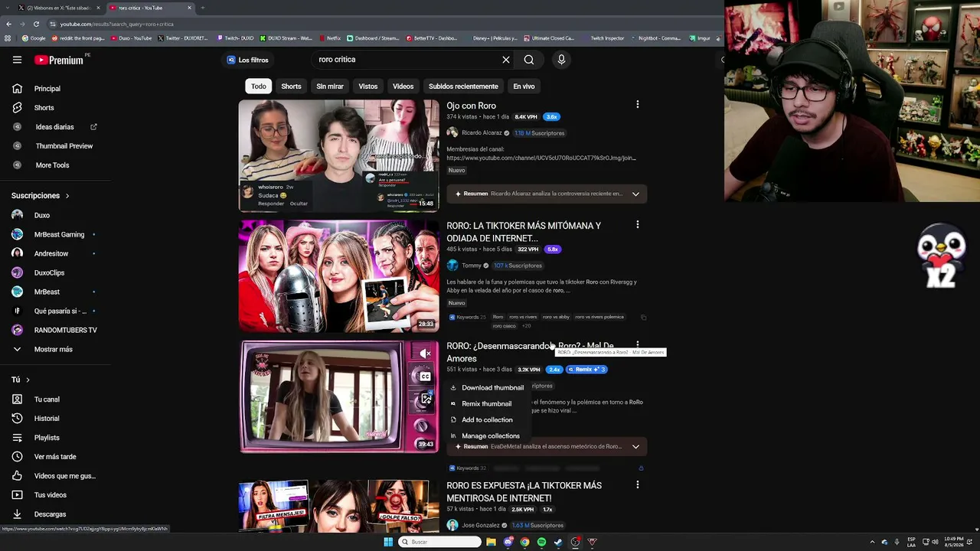Open the Netflix bookmark
This screenshot has width=980, height=551.
click(330, 38)
